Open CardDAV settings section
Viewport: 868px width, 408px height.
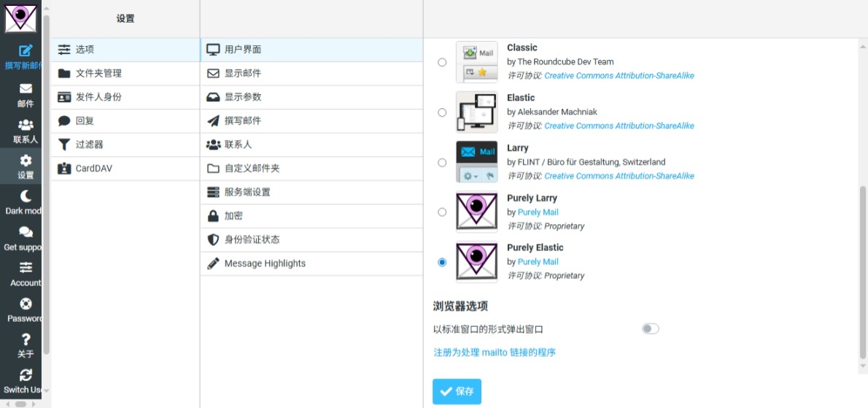coord(125,169)
